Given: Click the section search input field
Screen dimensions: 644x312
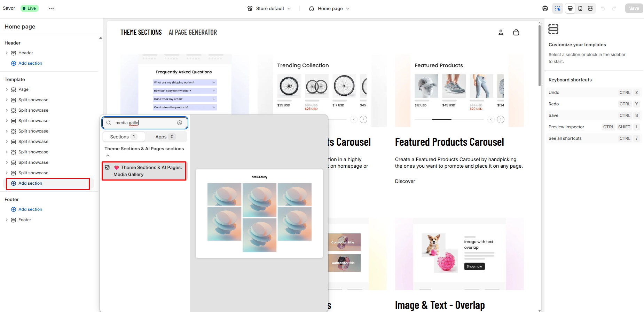Looking at the screenshot, I should click(145, 123).
